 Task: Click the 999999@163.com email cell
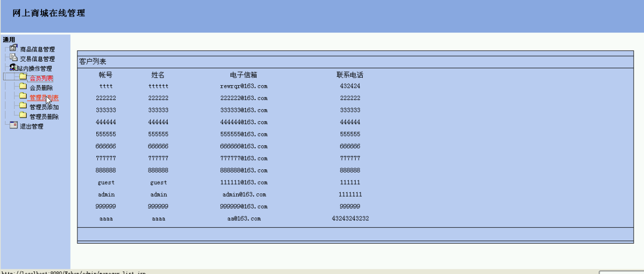pos(244,206)
